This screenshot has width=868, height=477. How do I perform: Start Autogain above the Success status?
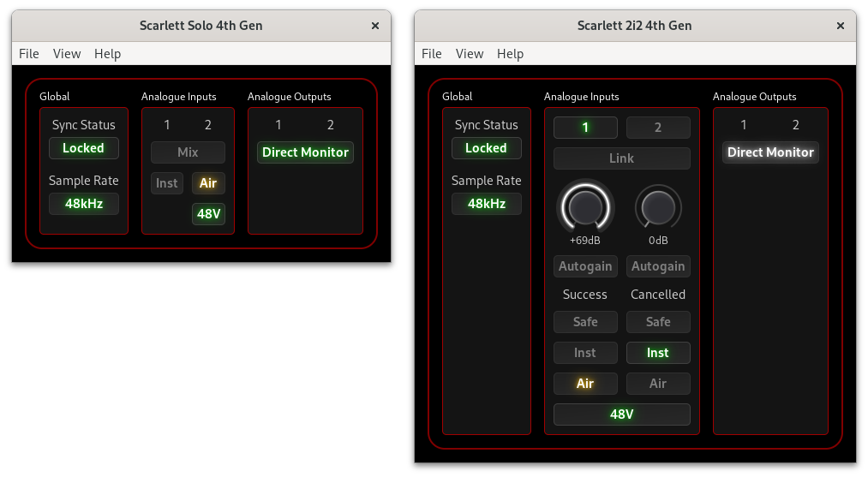[585, 266]
